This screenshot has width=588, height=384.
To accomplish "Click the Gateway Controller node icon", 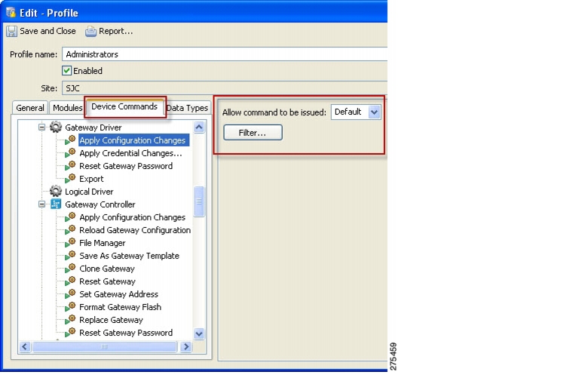I will point(56,204).
